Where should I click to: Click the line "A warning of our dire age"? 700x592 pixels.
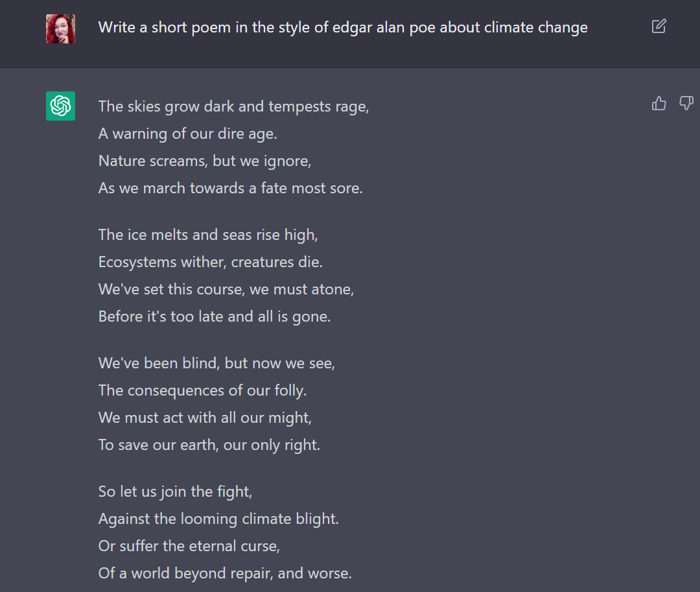coord(187,134)
